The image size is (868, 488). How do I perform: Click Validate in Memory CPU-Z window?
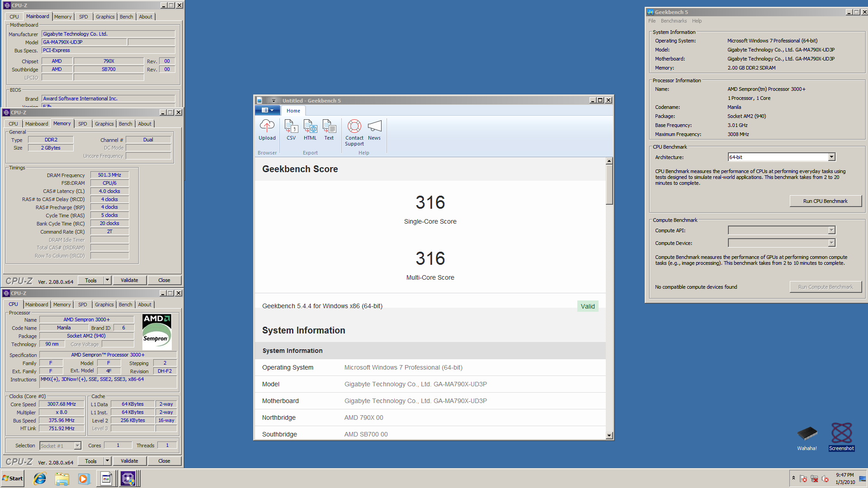pyautogui.click(x=129, y=280)
